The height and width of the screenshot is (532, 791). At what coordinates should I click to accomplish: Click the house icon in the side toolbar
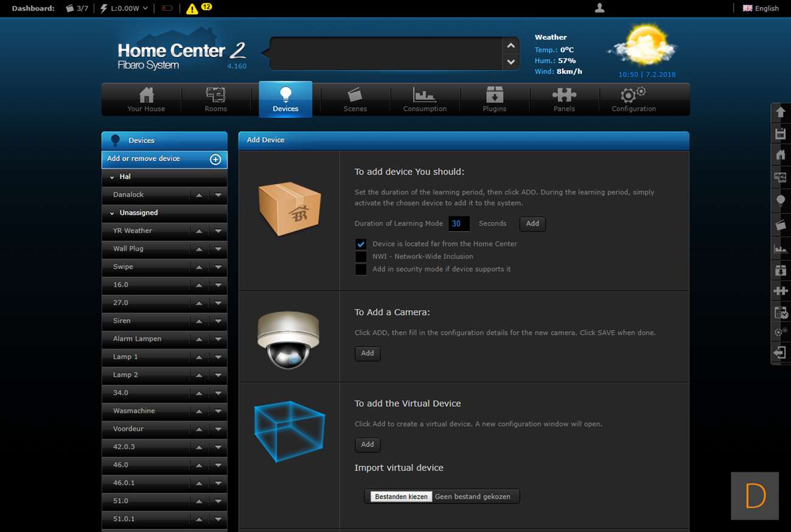coord(781,155)
